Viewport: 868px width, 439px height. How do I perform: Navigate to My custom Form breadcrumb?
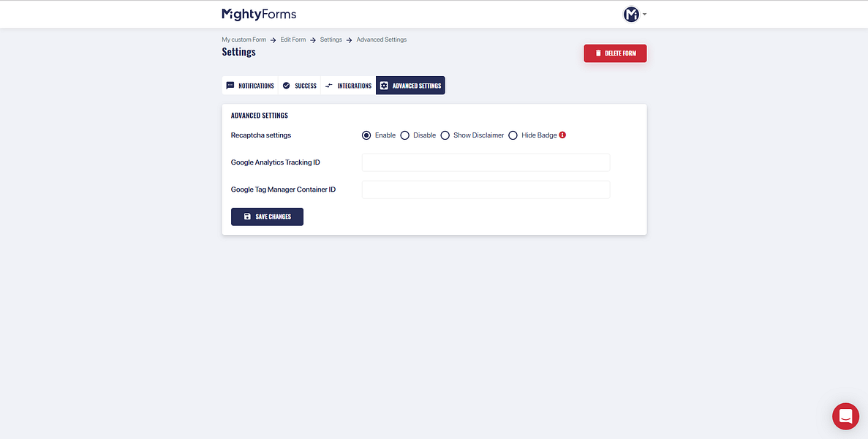244,40
